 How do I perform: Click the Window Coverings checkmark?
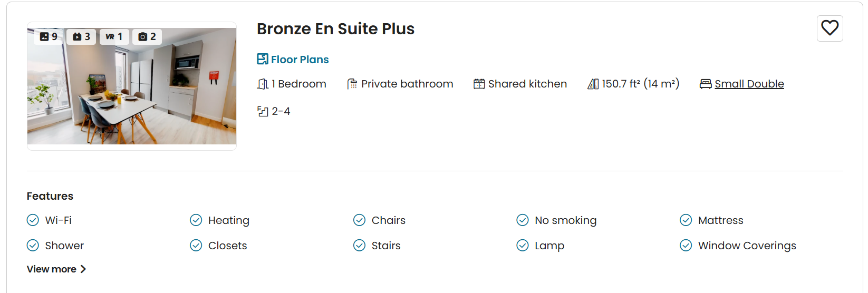(x=686, y=245)
